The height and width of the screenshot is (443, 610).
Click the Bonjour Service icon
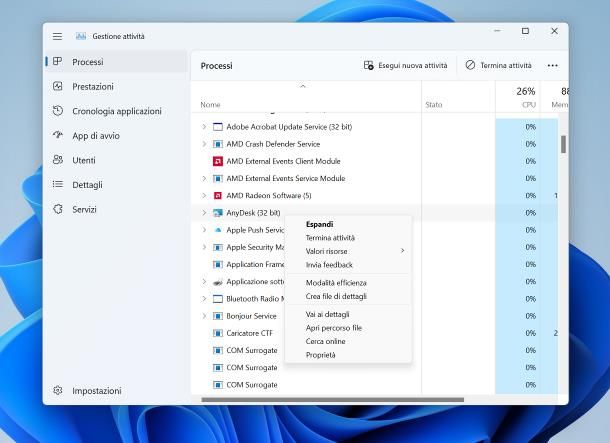point(218,316)
